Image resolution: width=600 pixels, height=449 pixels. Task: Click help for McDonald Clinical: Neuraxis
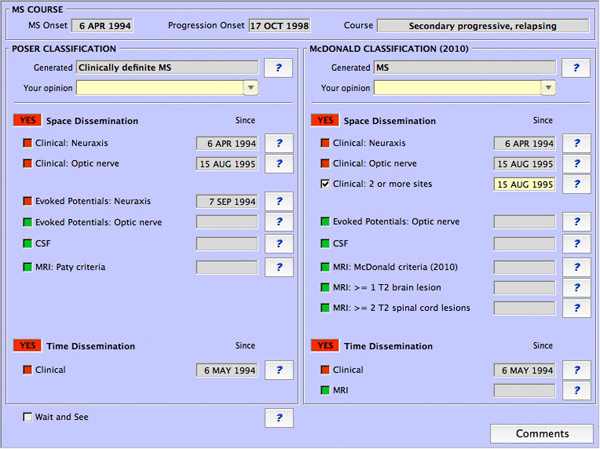click(577, 144)
